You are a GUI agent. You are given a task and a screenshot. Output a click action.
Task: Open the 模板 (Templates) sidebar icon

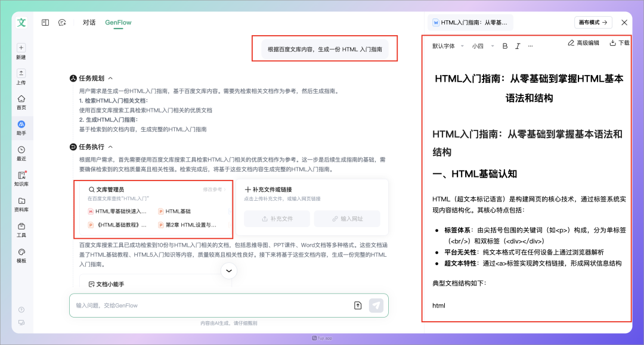click(21, 253)
